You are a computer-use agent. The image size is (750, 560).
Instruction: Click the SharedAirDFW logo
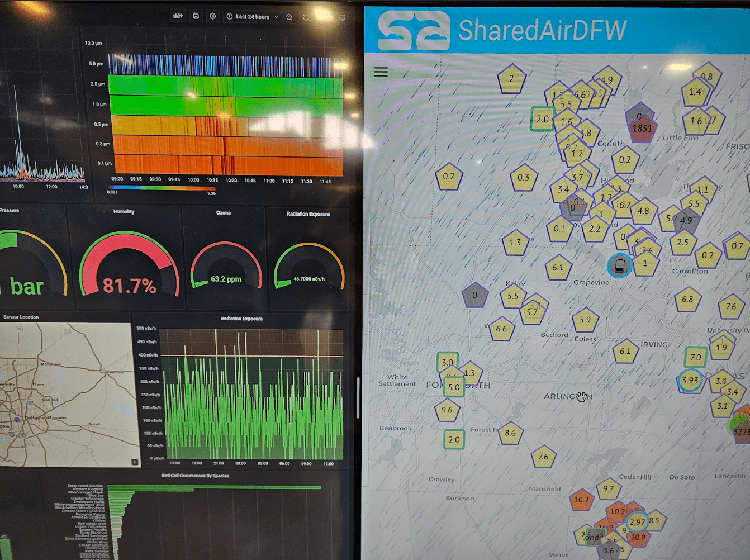point(414,31)
